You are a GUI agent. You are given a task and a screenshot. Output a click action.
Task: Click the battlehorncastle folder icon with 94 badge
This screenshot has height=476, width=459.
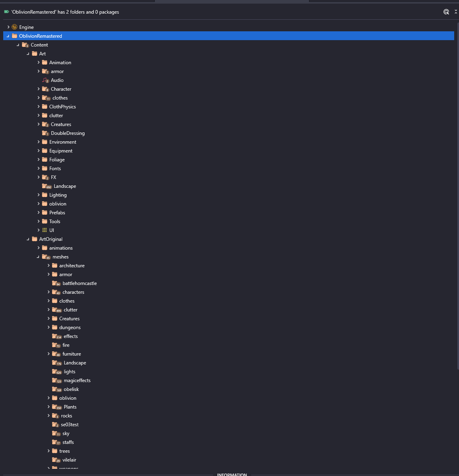click(x=56, y=283)
